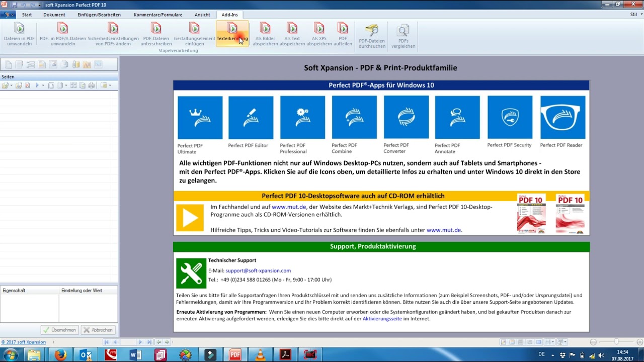644x362 pixels.
Task: Click the Eigenschaft column header
Action: [30, 291]
